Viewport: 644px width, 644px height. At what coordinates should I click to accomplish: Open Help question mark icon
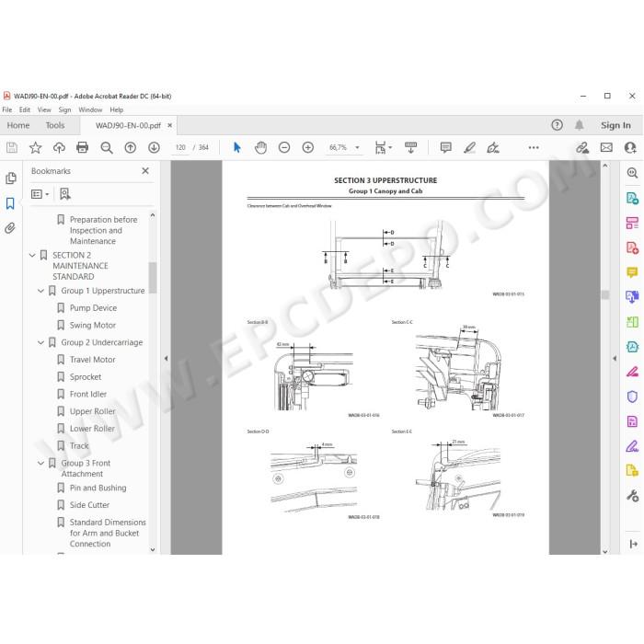tap(557, 125)
